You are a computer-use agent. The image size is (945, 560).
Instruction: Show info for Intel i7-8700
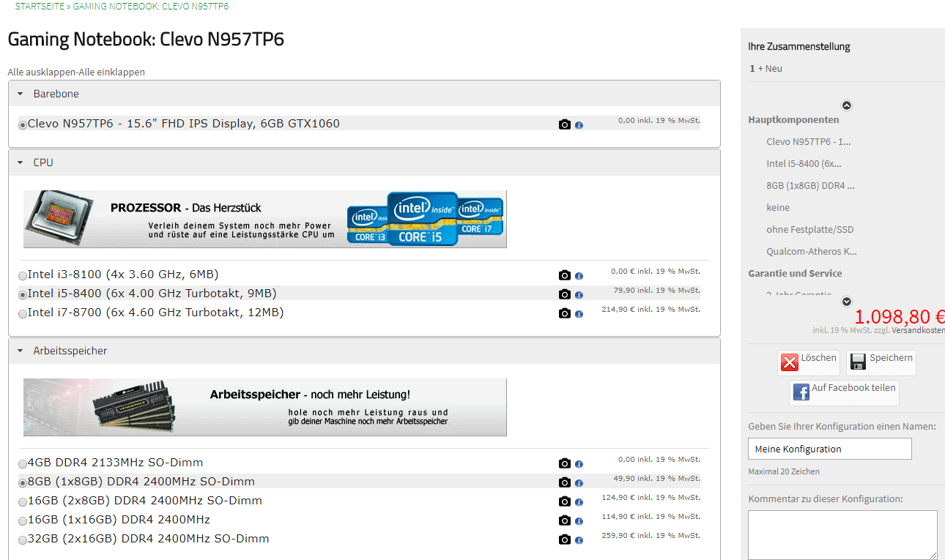(579, 314)
